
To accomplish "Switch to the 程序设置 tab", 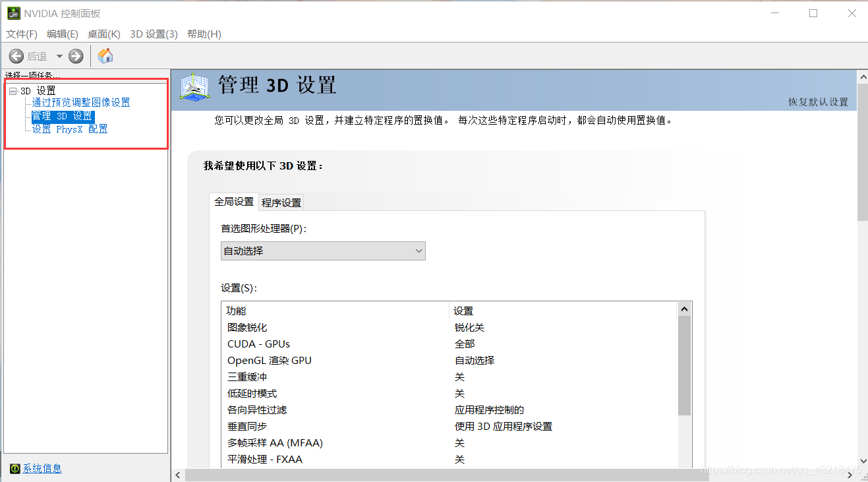I will 281,202.
